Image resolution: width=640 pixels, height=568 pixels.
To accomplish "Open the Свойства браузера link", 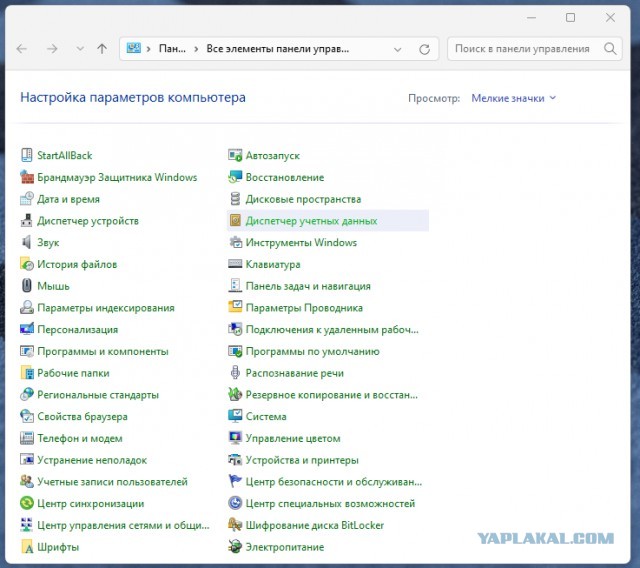I will pos(82,416).
